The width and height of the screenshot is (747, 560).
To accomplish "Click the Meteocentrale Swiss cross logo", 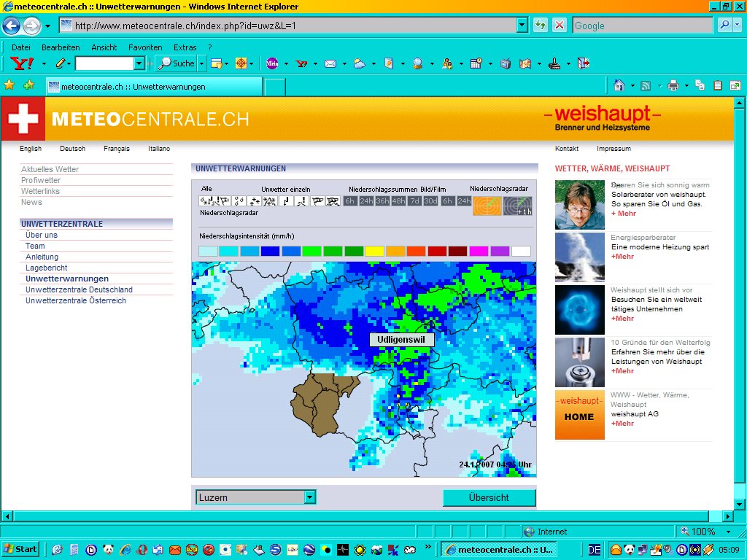I will 23,119.
